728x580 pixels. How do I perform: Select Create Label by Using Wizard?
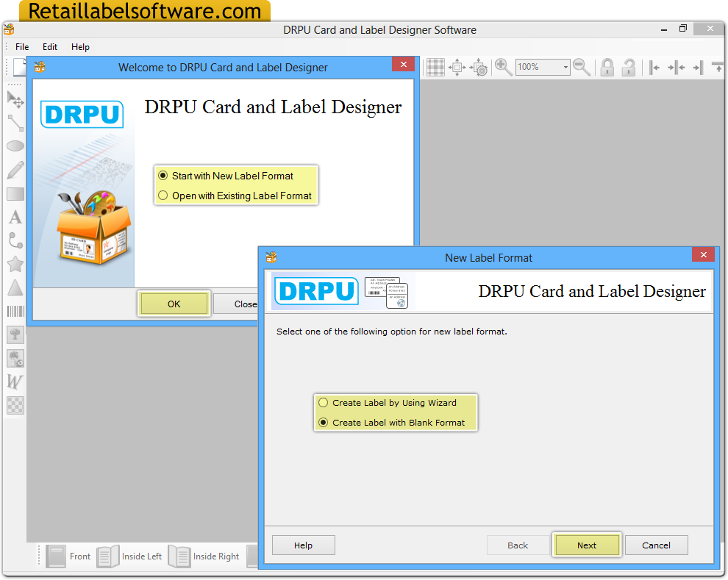(323, 403)
